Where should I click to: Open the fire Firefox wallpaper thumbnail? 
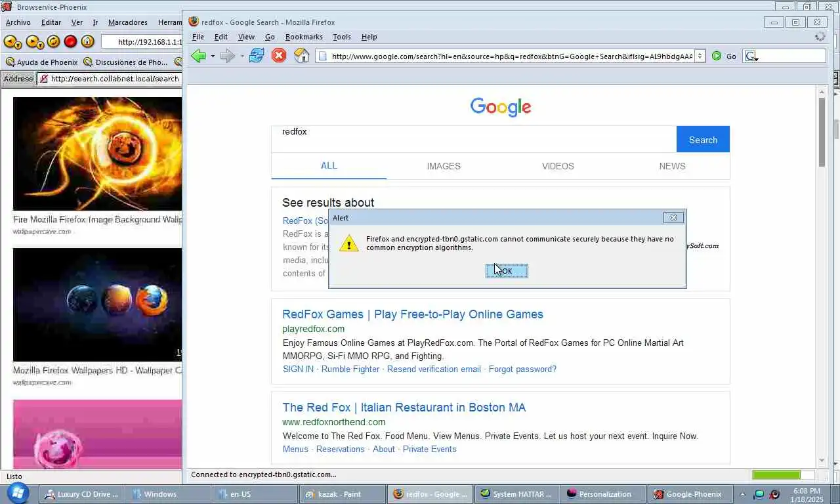pos(97,154)
